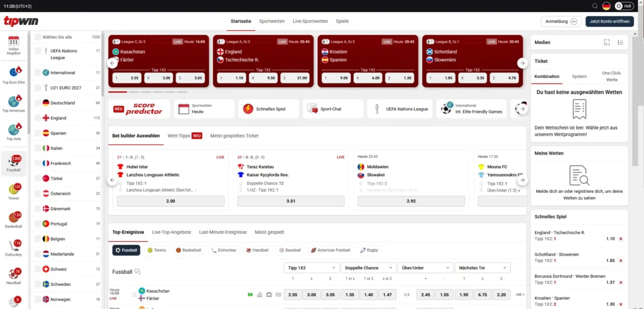Viewport: 644px width, 309px height.
Task: Open Volles Angebot calendar icon
Action: [14, 40]
